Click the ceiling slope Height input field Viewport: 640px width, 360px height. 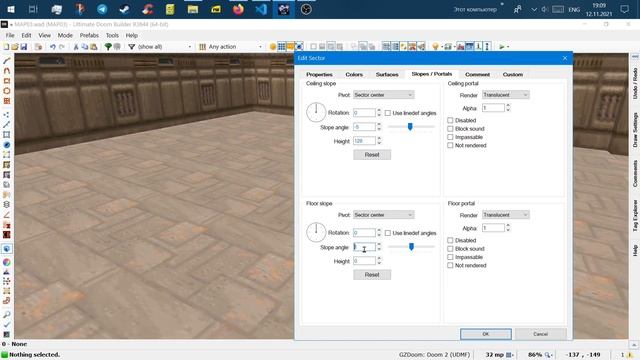pyautogui.click(x=364, y=141)
